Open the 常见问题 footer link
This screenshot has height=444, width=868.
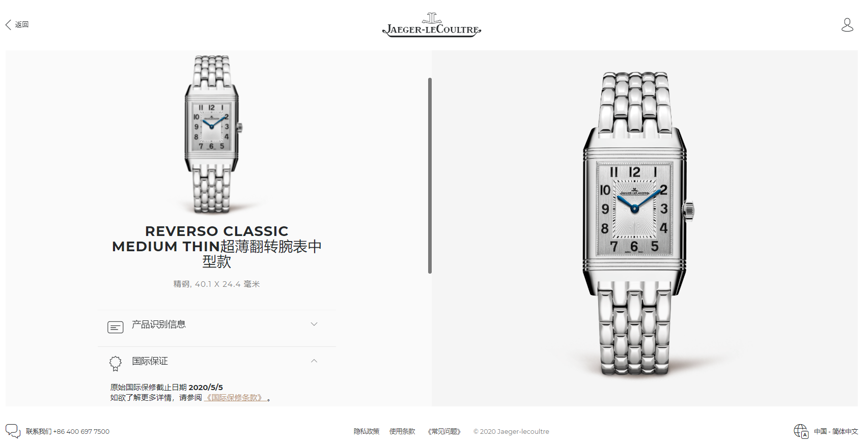pos(444,431)
